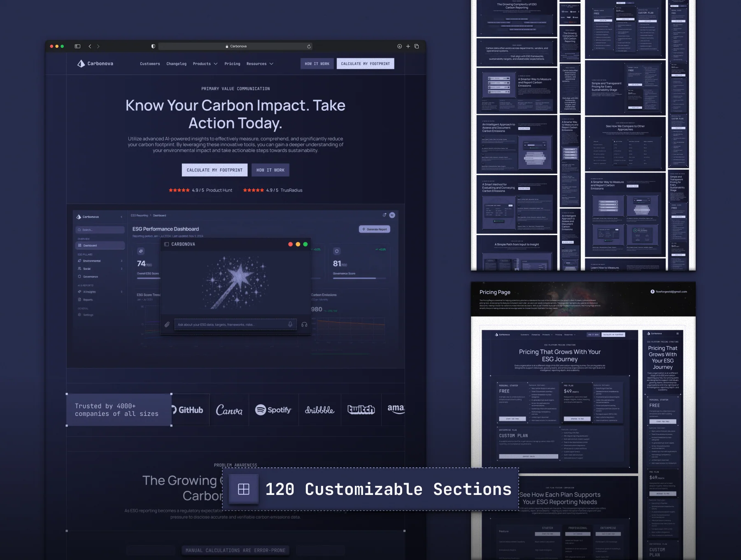Expand the Products dropdown menu

205,64
